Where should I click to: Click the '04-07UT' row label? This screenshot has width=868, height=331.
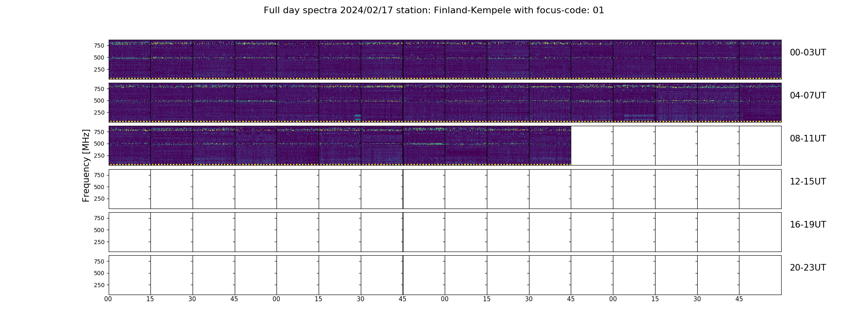tap(808, 96)
